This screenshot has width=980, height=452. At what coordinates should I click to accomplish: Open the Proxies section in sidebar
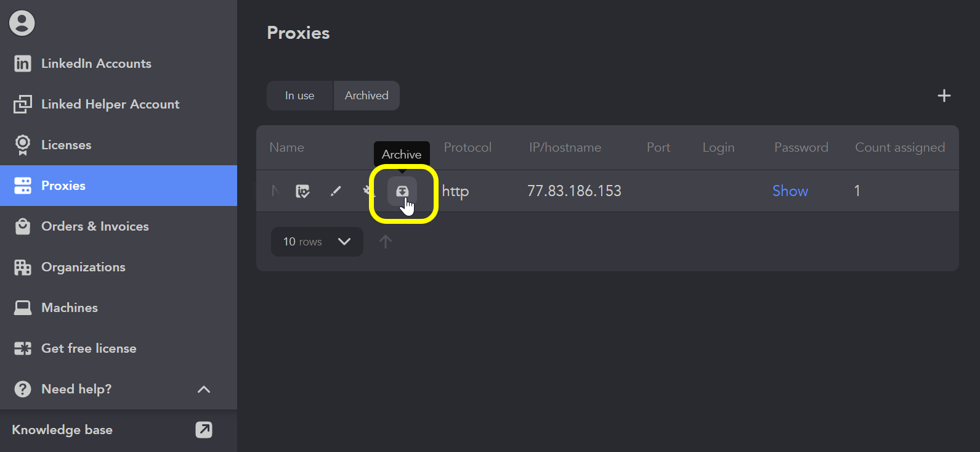coord(63,185)
